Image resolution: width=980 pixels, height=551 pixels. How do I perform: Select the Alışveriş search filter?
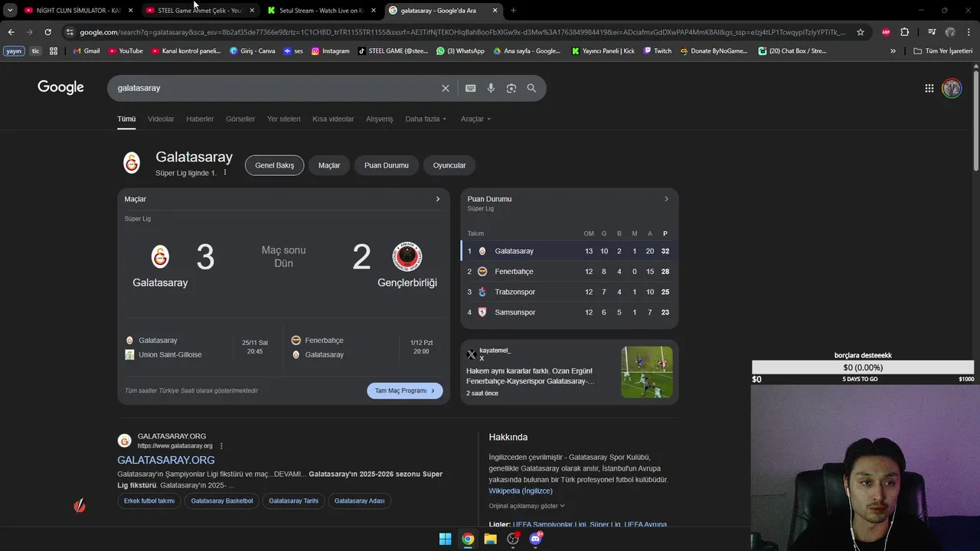tap(379, 119)
